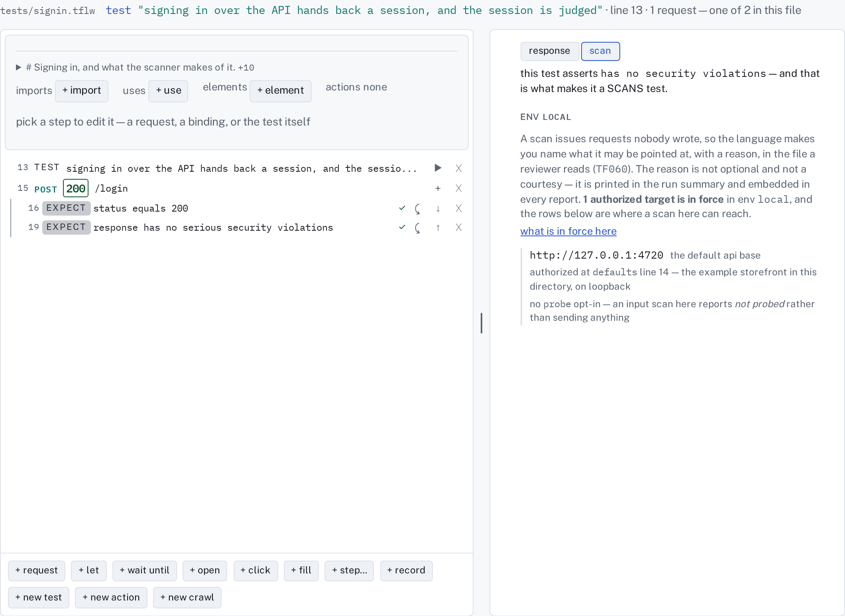Delete the test on line 13
This screenshot has width=845, height=616.
(459, 169)
